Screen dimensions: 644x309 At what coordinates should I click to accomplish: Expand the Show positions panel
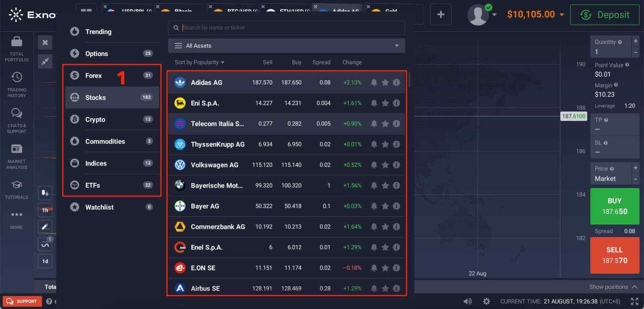[x=613, y=287]
